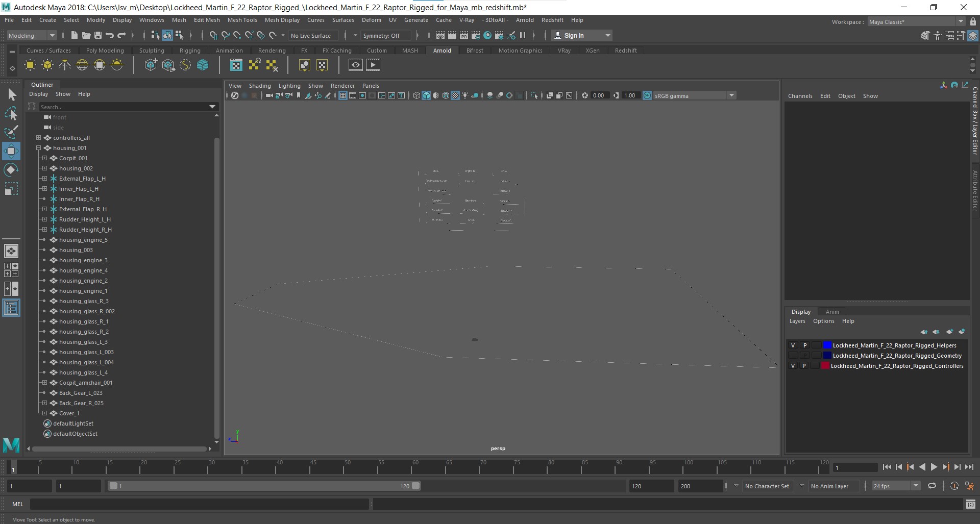Open the Mesh Tools menu
This screenshot has height=524, width=980.
pos(242,20)
